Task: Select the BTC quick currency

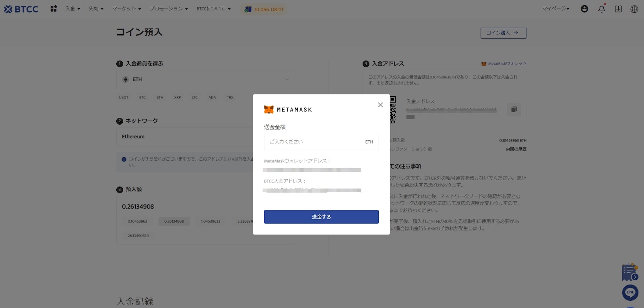Action: pos(142,97)
